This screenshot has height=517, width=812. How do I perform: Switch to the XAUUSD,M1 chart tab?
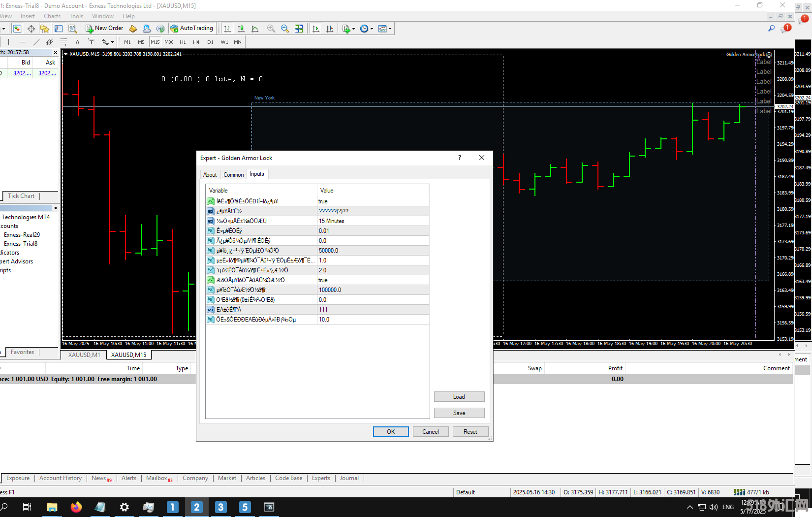tap(84, 355)
